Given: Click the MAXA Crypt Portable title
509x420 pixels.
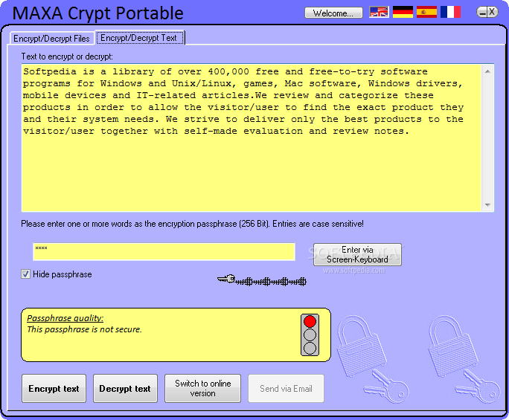Looking at the screenshot, I should 97,13.
